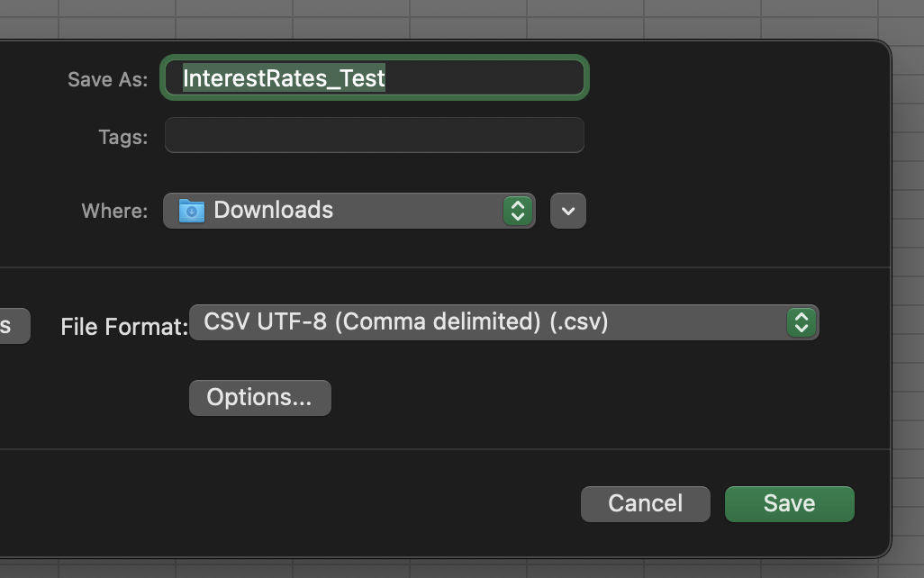The width and height of the screenshot is (924, 578).
Task: Click the green double-arrow on Where selector
Action: (x=518, y=210)
